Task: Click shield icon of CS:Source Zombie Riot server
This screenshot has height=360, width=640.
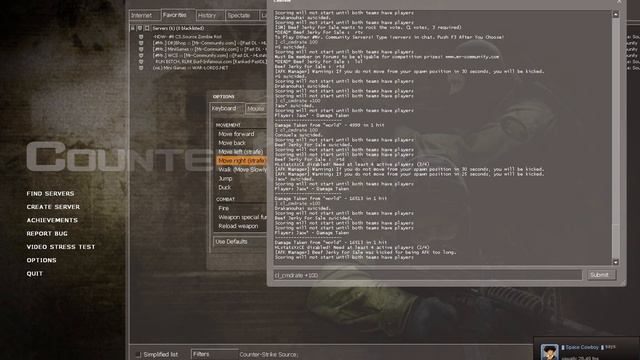Action: click(141, 37)
